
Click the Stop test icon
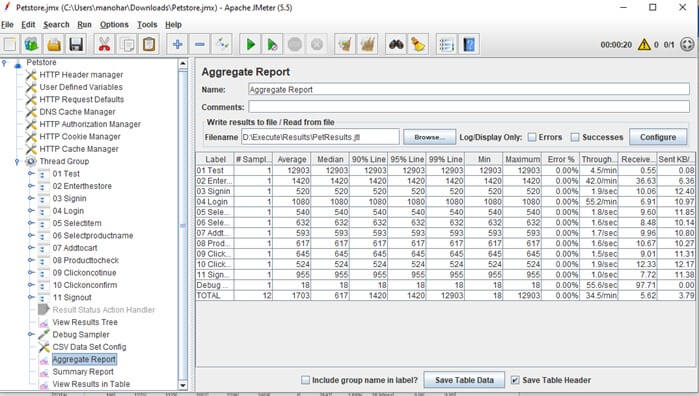click(294, 45)
